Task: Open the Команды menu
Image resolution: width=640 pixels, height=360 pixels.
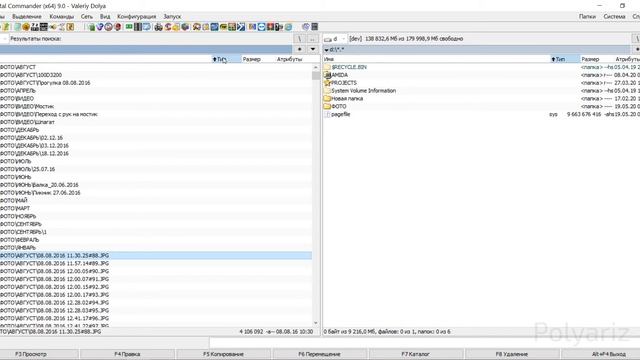Action: coord(62,16)
